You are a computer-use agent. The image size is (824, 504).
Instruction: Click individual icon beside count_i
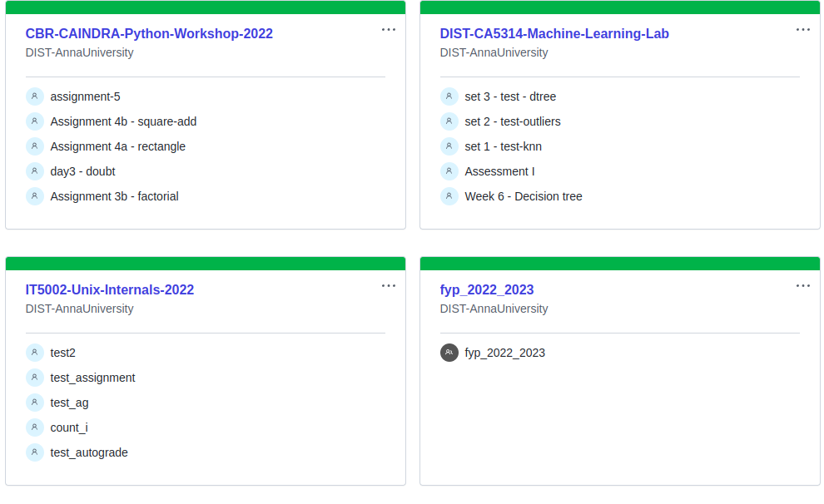(x=35, y=427)
